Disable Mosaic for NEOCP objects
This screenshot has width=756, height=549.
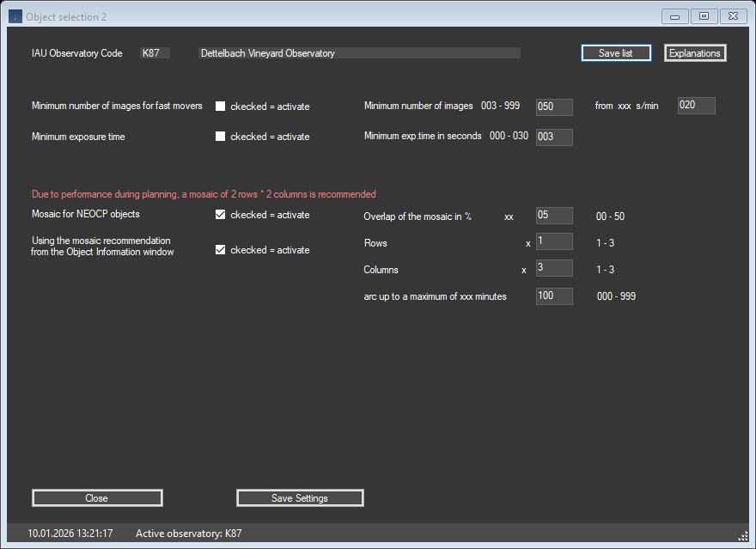(x=220, y=215)
